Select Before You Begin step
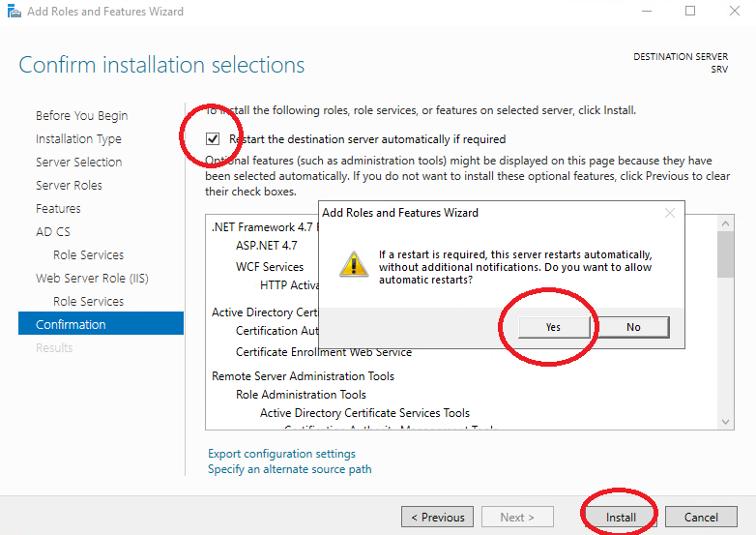The height and width of the screenshot is (535, 756). pyautogui.click(x=81, y=116)
